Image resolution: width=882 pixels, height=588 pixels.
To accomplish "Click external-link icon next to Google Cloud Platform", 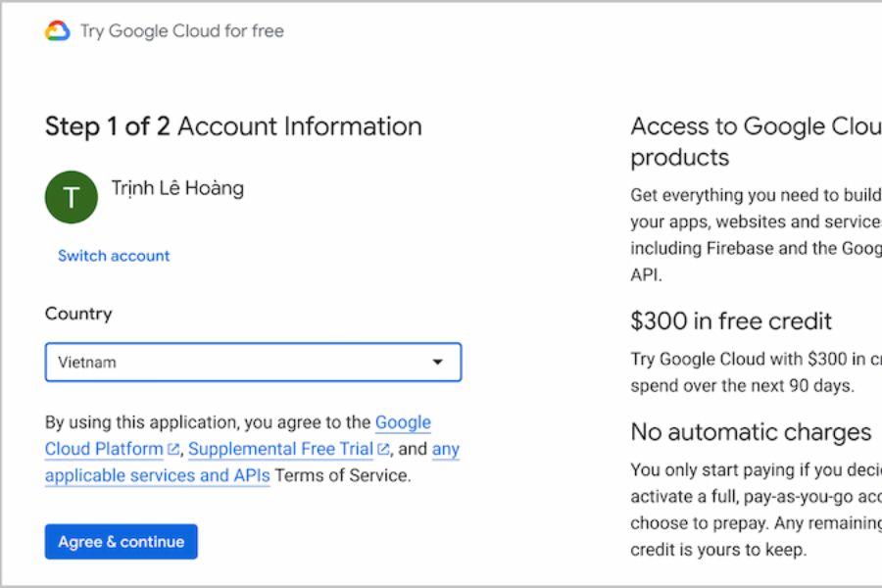I will [173, 450].
